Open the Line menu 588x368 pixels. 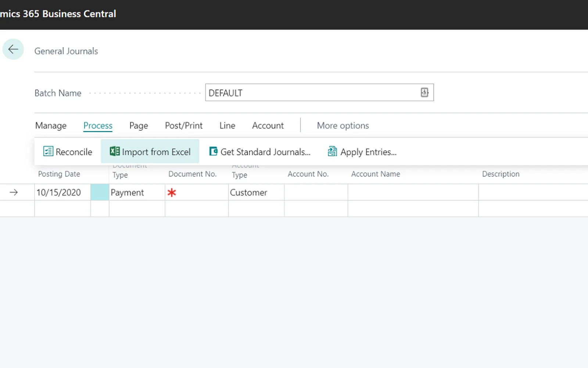[227, 125]
